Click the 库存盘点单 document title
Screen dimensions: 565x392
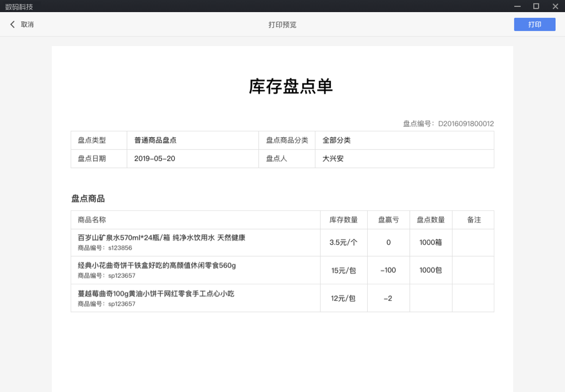pos(291,86)
